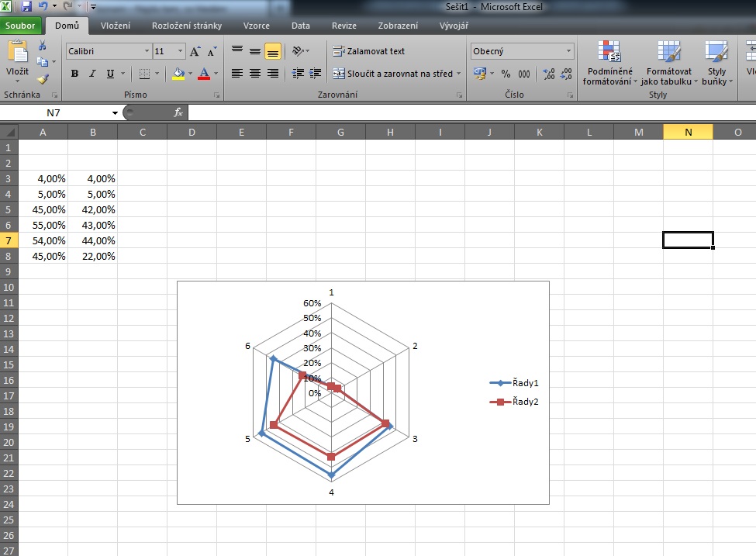This screenshot has width=756, height=556.
Task: Click the Format Painter brush icon
Action: 43,78
